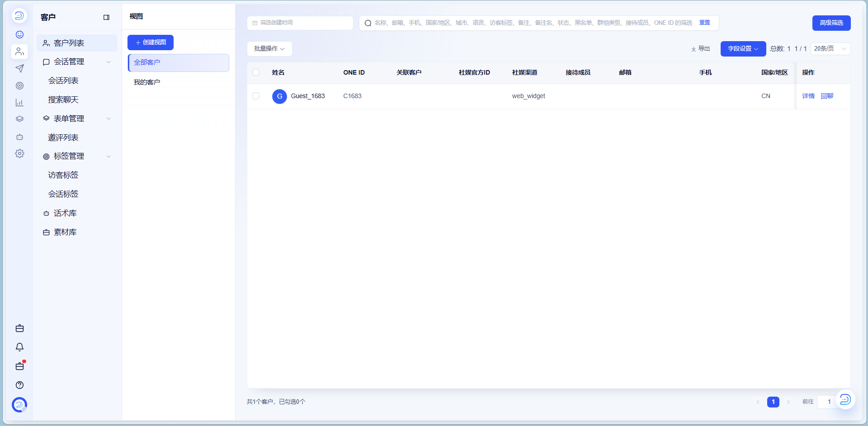This screenshot has height=426, width=868.
Task: Open 访客标签 menu item
Action: coord(63,175)
